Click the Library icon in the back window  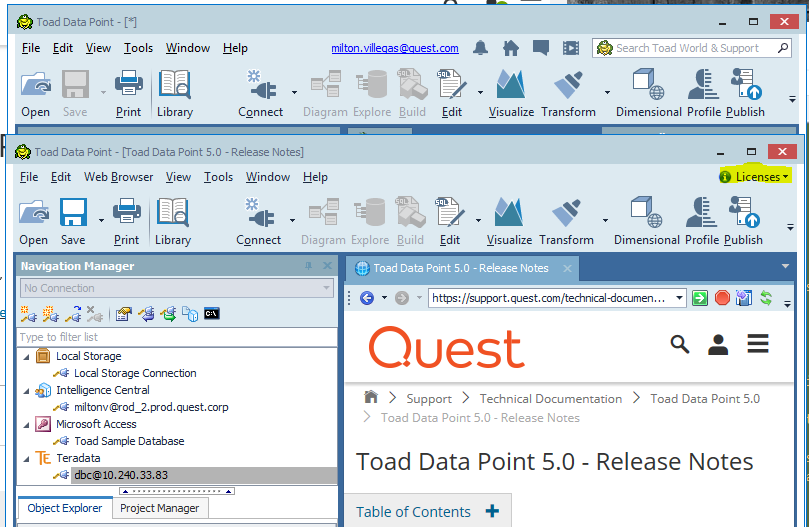tap(175, 84)
